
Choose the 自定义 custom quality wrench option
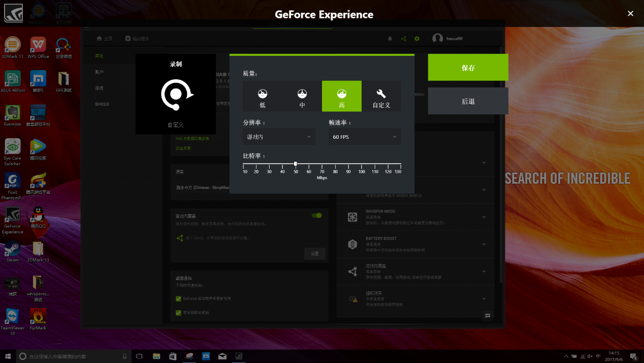point(381,96)
